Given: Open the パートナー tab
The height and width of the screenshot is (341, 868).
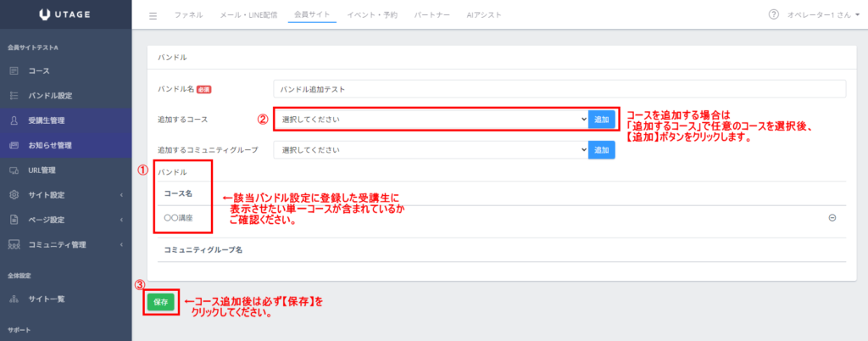Looking at the screenshot, I should click(431, 15).
